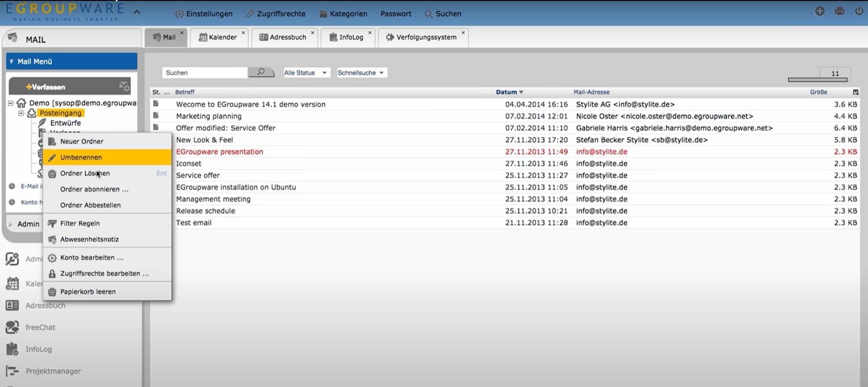
Task: Sort by the Betreff column header
Action: [x=185, y=92]
